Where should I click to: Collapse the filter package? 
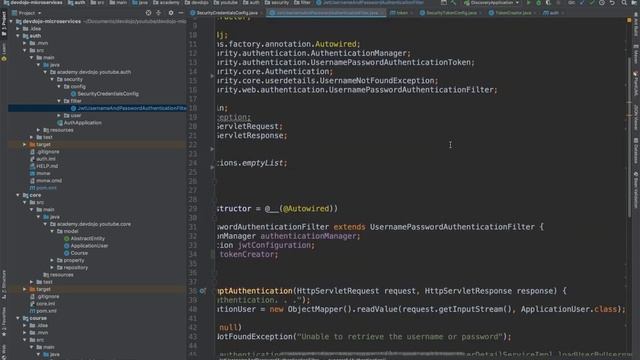click(x=59, y=101)
